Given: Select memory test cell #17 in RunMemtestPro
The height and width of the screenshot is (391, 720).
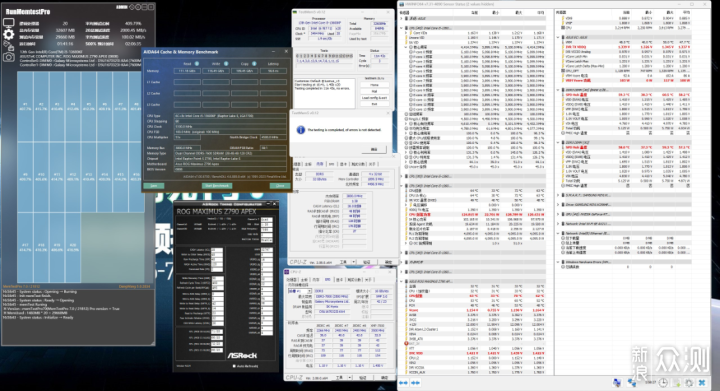Looking at the screenshot, I should click(25, 247).
